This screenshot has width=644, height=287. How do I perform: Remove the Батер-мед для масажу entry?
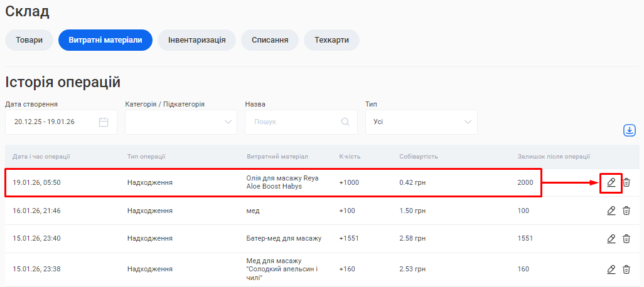(626, 239)
